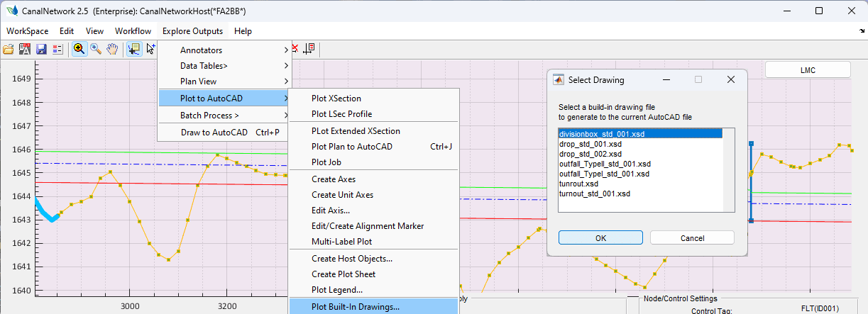Choose Create Host Objects...
The image size is (868, 314).
click(x=374, y=259)
